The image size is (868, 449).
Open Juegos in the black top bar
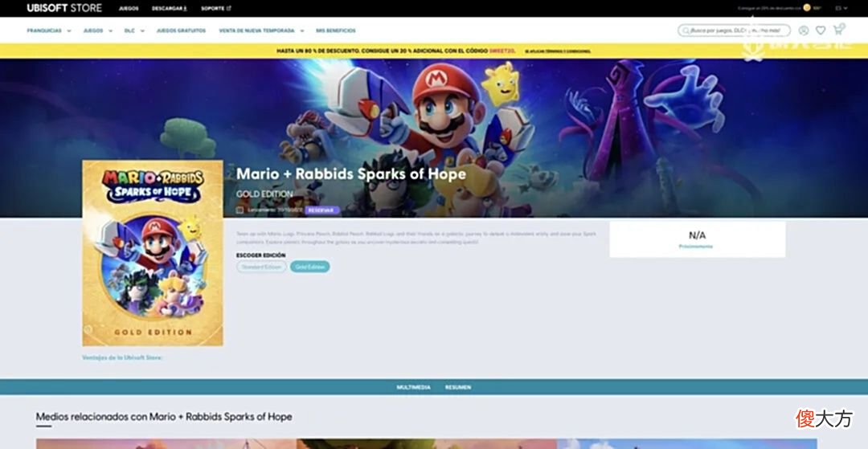129,8
